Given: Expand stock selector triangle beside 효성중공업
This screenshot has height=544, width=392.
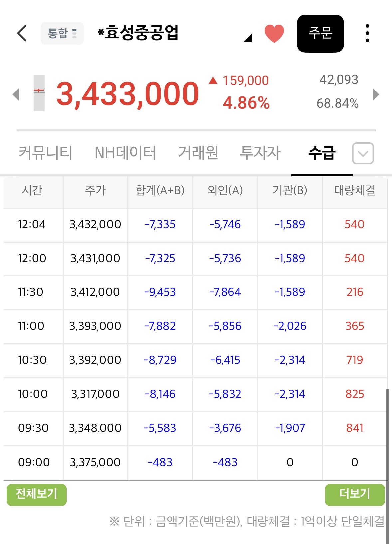Looking at the screenshot, I should tap(248, 38).
